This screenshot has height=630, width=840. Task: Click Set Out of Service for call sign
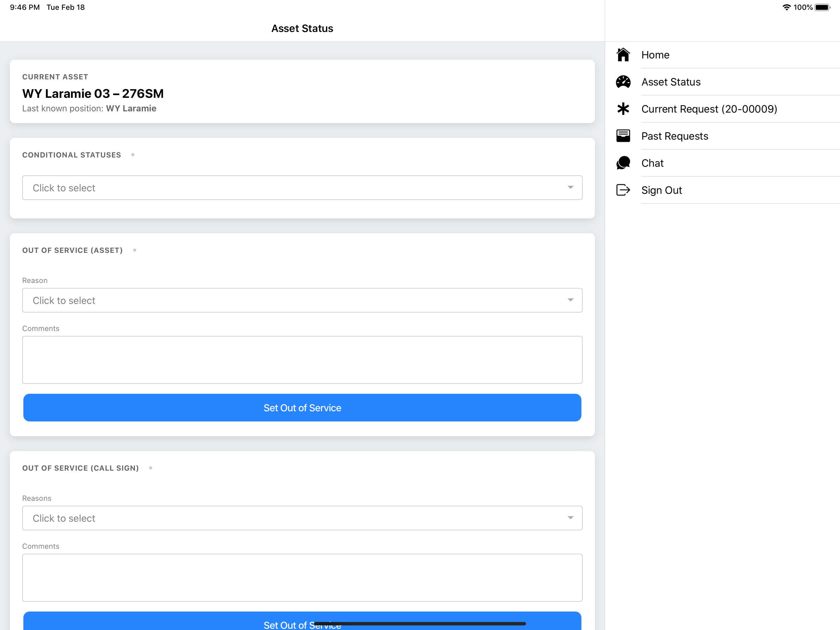(302, 621)
